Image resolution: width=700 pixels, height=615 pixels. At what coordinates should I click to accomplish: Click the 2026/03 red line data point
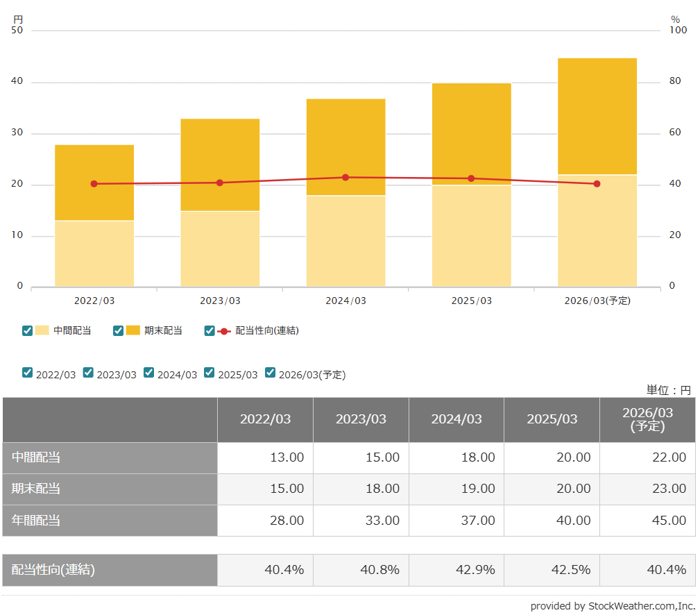pyautogui.click(x=597, y=184)
